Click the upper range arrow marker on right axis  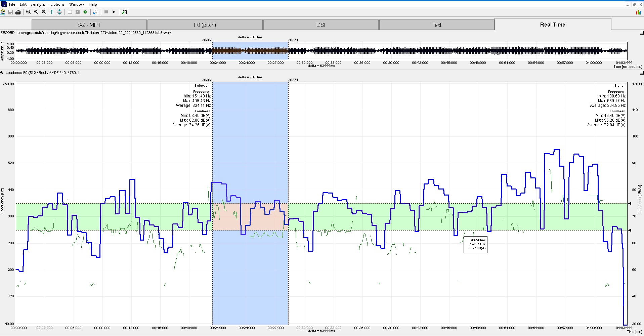[x=630, y=203]
